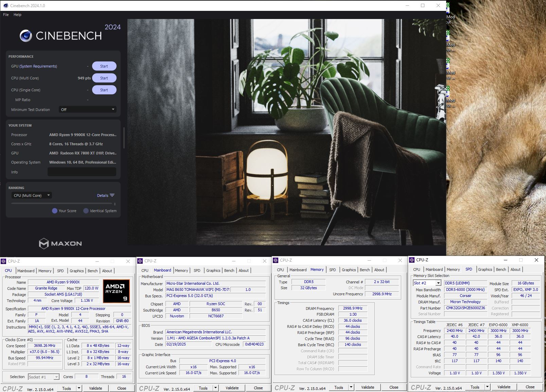546x392 pixels.
Task: Click '2998.9 MHz' DRAM Frequency value
Action: coord(353,309)
